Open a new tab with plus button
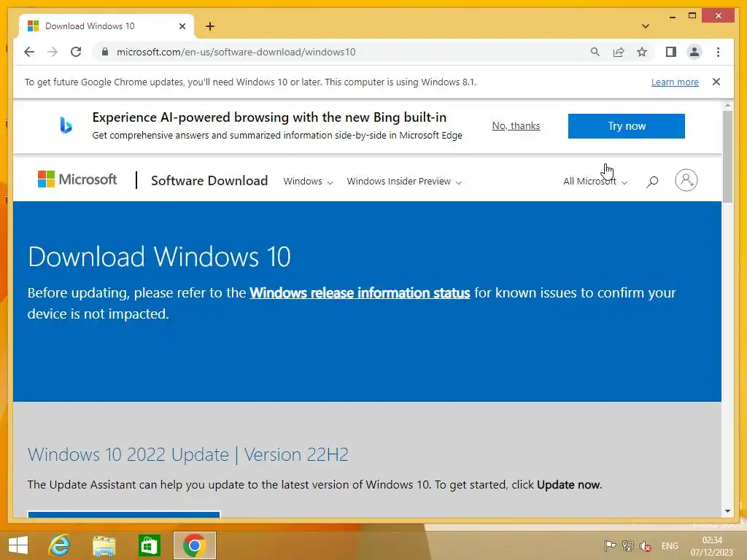This screenshot has height=560, width=747. [x=210, y=26]
